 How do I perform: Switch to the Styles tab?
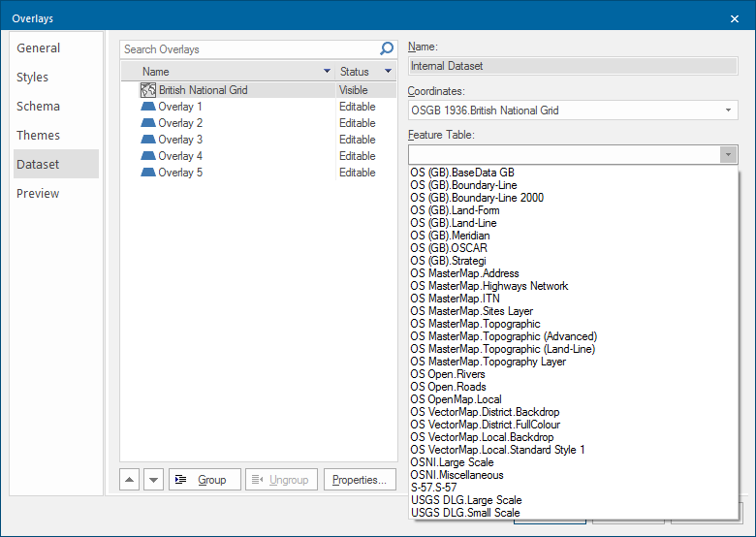[x=32, y=78]
